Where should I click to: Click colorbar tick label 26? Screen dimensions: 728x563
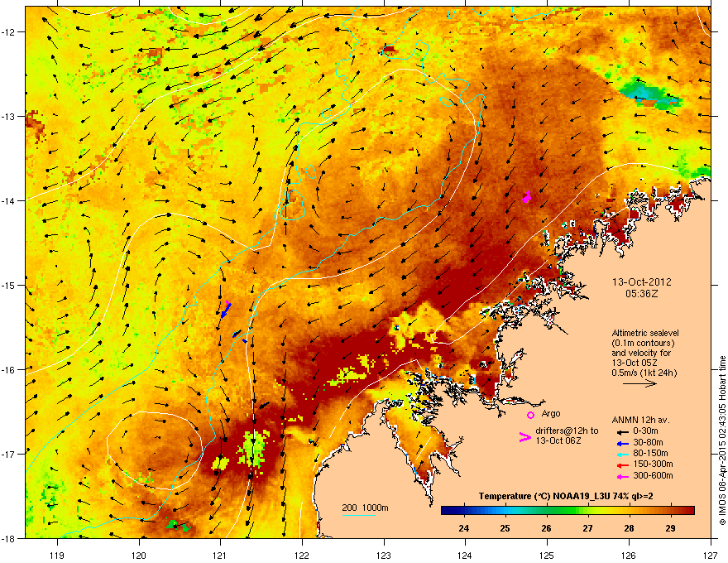point(546,528)
